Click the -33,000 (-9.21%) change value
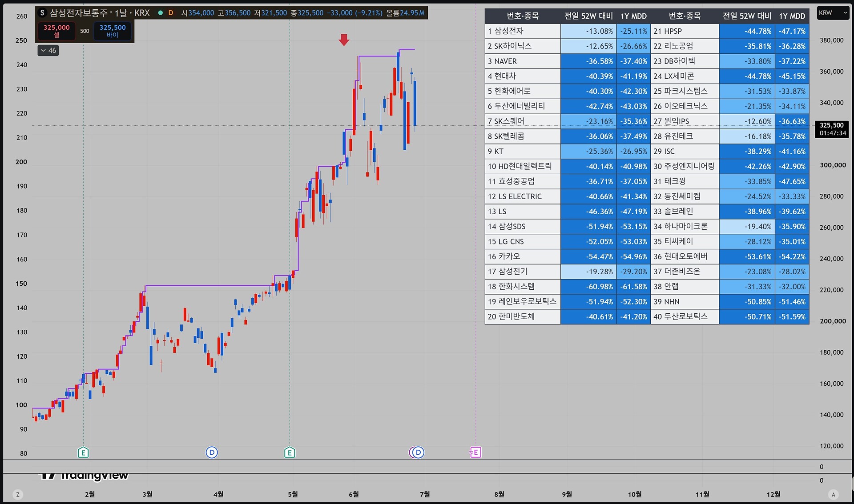 click(x=354, y=13)
